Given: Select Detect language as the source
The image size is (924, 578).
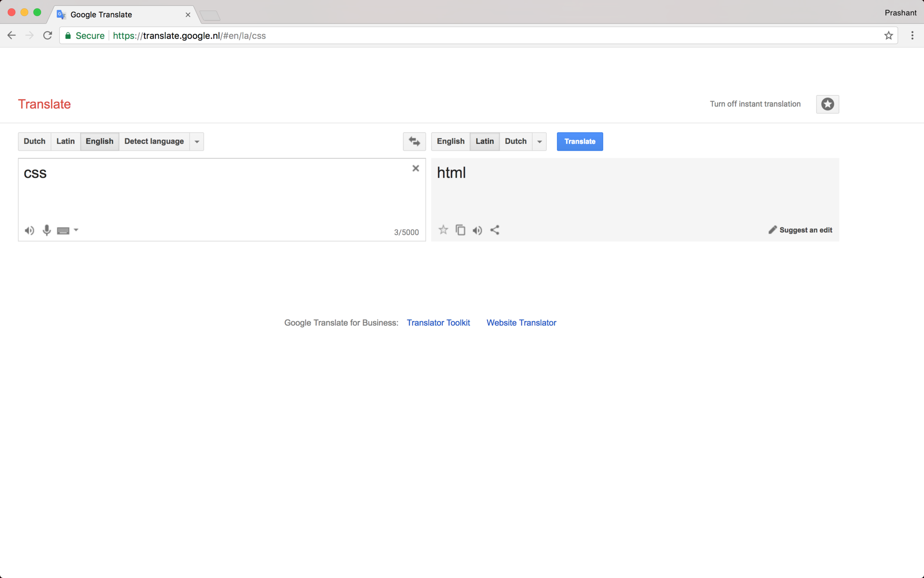Looking at the screenshot, I should (154, 141).
